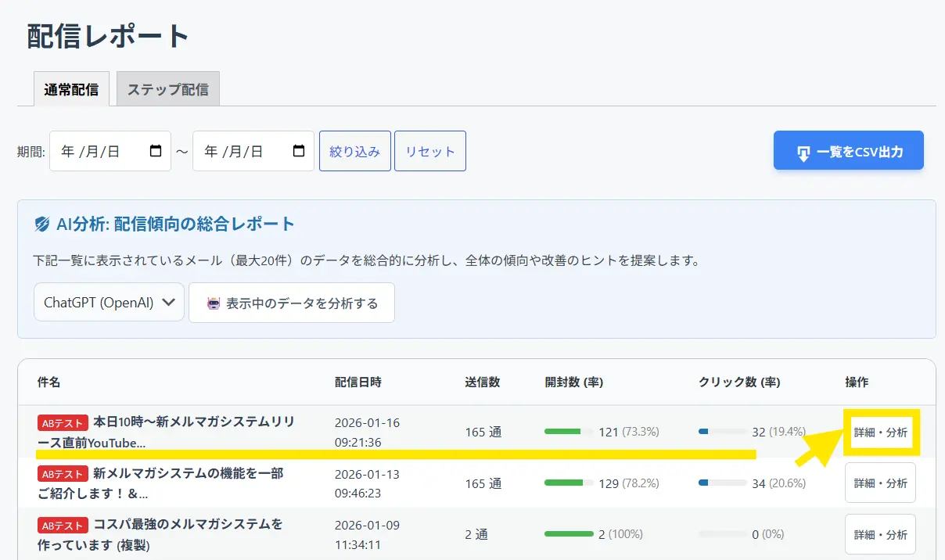Export list with 一覧をCSV出力 button
Image resolution: width=945 pixels, height=560 pixels.
pyautogui.click(x=848, y=151)
